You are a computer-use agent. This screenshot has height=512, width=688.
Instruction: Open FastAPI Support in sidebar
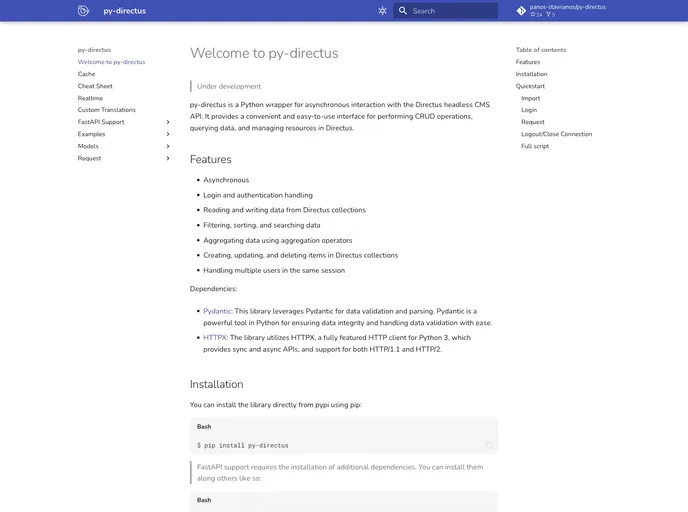(x=101, y=122)
